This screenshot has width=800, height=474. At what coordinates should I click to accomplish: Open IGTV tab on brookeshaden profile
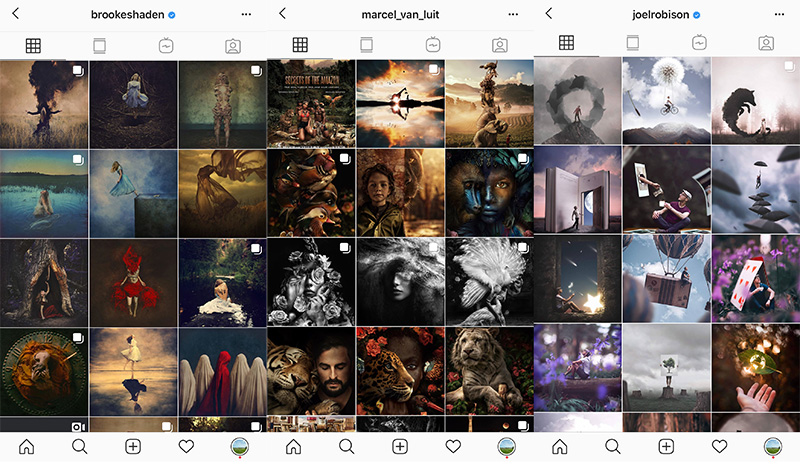tap(166, 46)
